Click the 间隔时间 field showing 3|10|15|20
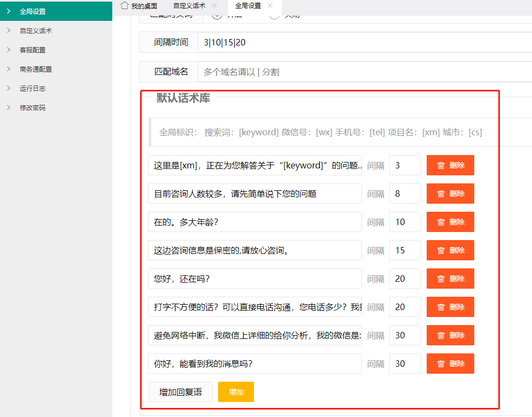532x417 pixels. pyautogui.click(x=364, y=42)
